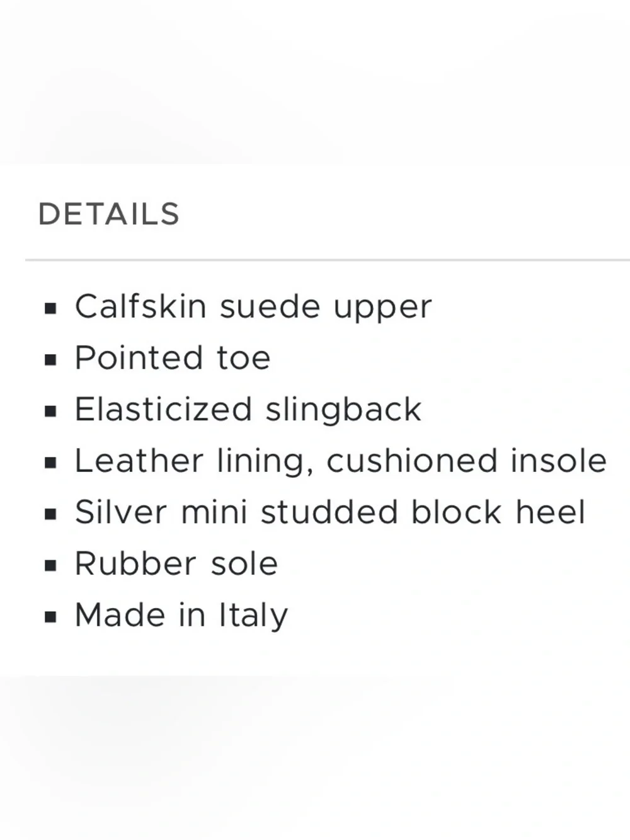
Task: Select the Rubber sole detail text
Action: (176, 563)
